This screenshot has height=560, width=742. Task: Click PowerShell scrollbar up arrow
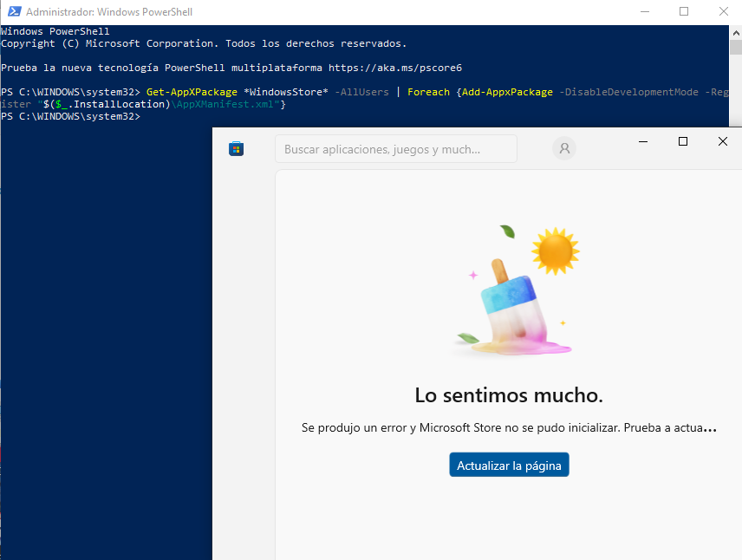[736, 33]
